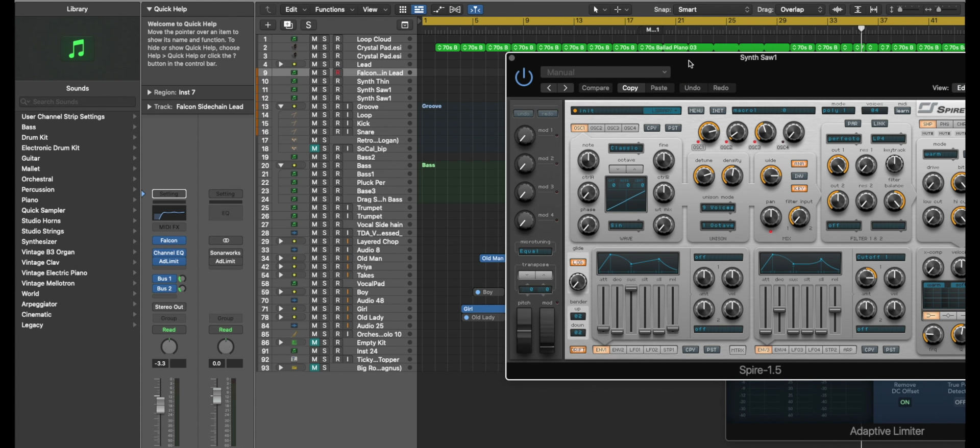Unmute the Empty Kit track

click(314, 342)
